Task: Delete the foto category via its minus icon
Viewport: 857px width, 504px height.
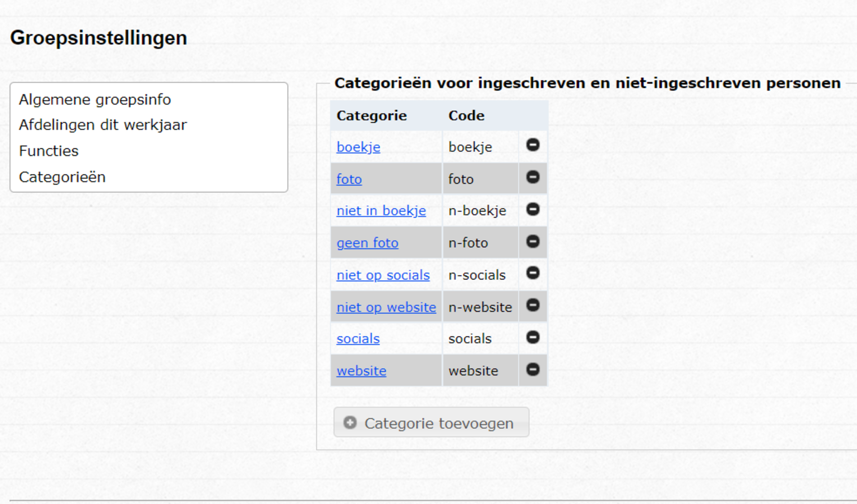Action: click(x=533, y=177)
